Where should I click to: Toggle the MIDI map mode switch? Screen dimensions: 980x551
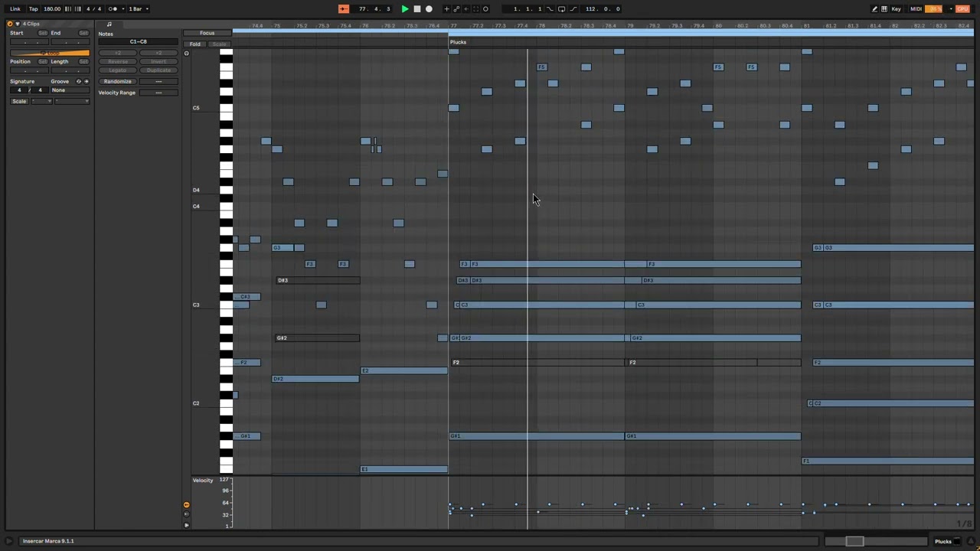(916, 9)
